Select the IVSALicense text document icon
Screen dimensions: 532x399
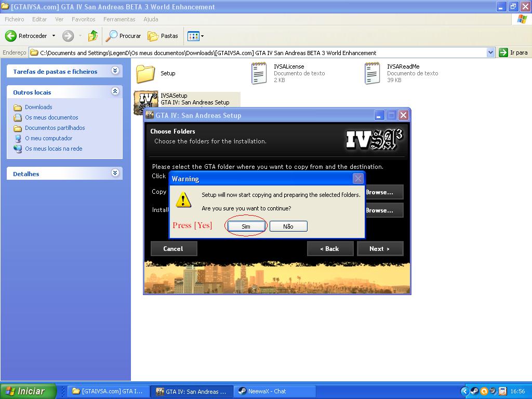[x=259, y=73]
